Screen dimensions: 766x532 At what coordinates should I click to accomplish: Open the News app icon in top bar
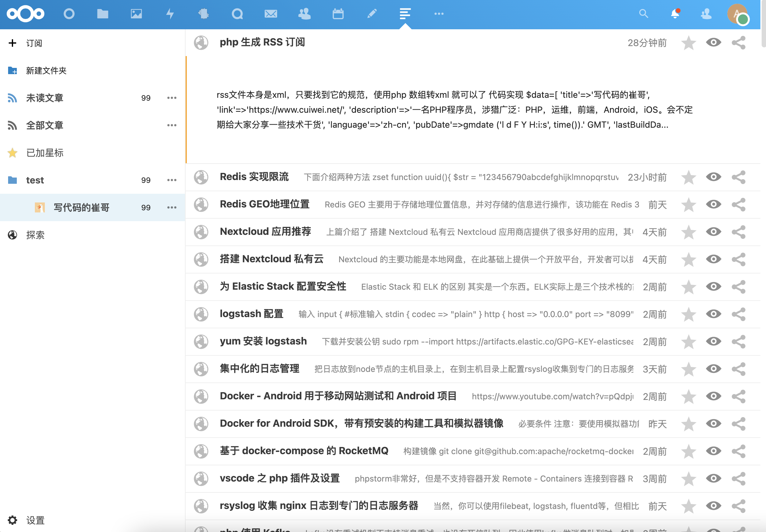coord(405,14)
